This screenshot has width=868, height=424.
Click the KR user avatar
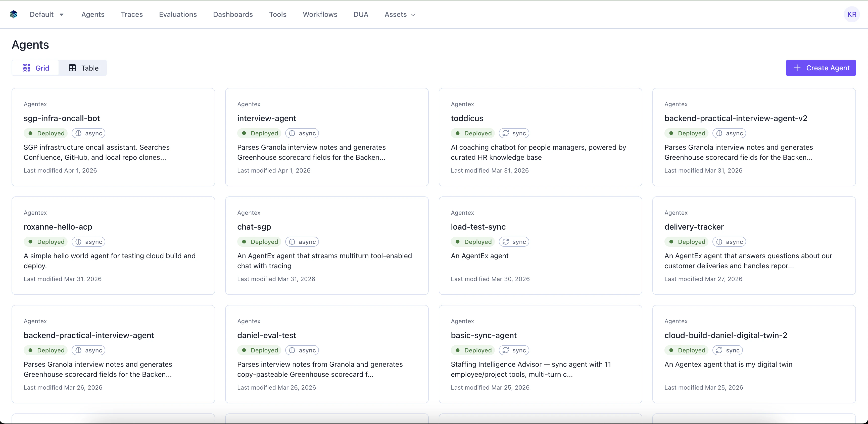tap(851, 14)
